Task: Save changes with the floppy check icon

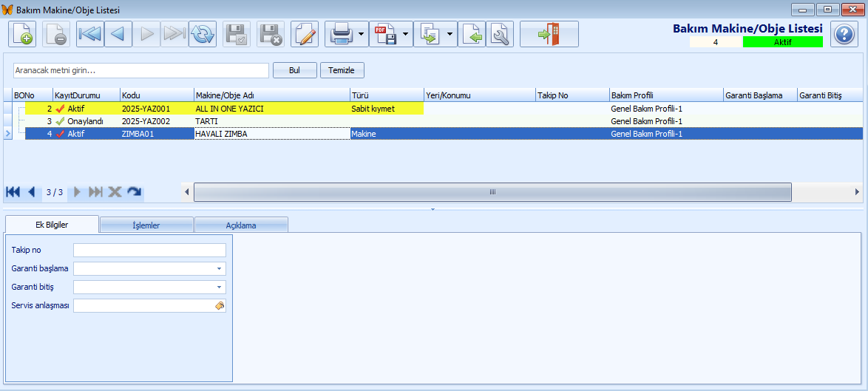Action: coord(237,34)
